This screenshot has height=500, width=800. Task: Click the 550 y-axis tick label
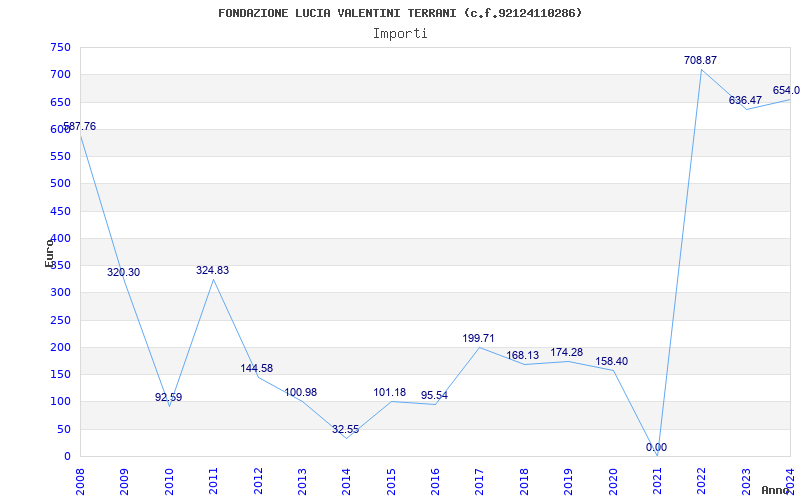coord(60,157)
